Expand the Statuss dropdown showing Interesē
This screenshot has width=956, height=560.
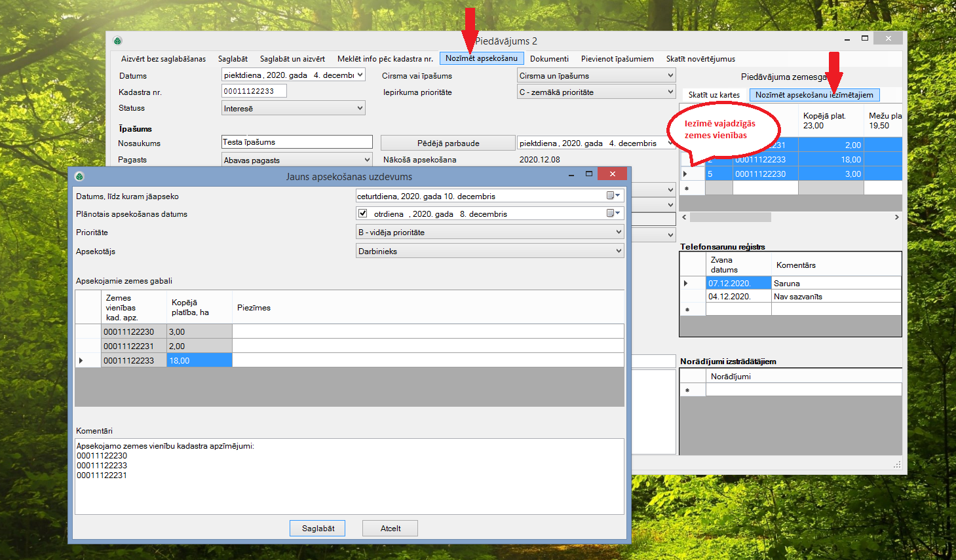click(360, 108)
